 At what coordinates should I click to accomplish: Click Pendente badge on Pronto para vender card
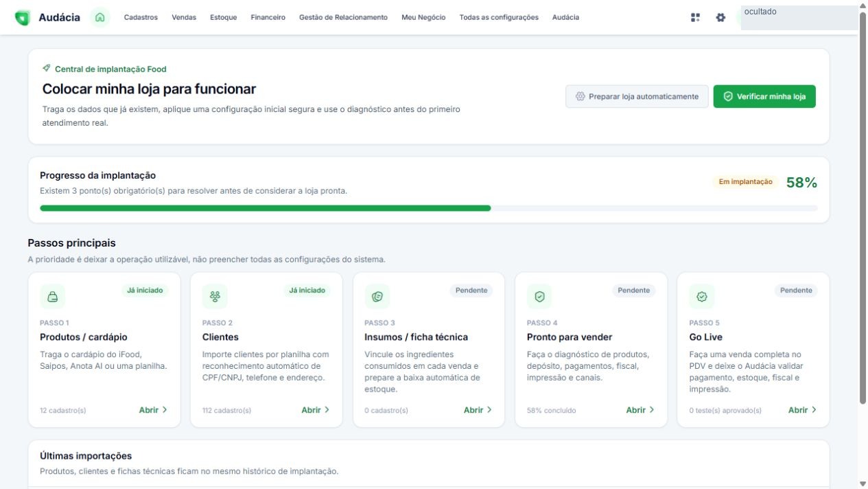click(x=634, y=291)
